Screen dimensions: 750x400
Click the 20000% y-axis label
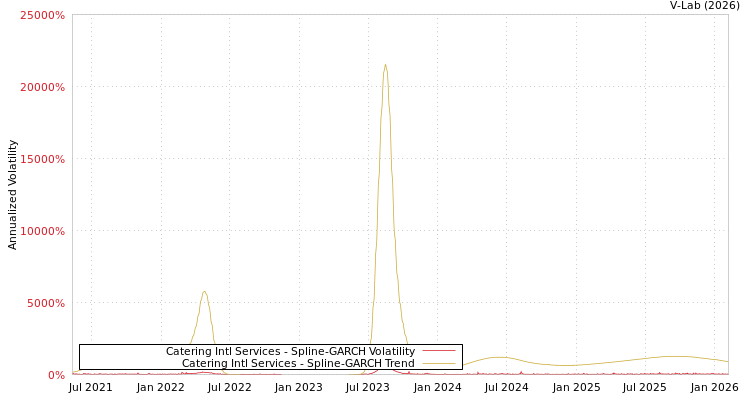[42, 87]
